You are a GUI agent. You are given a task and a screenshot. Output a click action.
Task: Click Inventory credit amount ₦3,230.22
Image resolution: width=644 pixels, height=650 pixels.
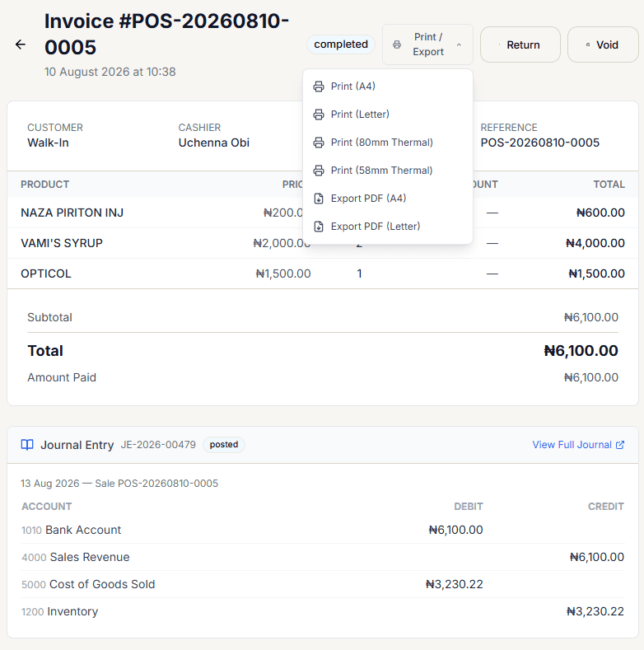(595, 612)
